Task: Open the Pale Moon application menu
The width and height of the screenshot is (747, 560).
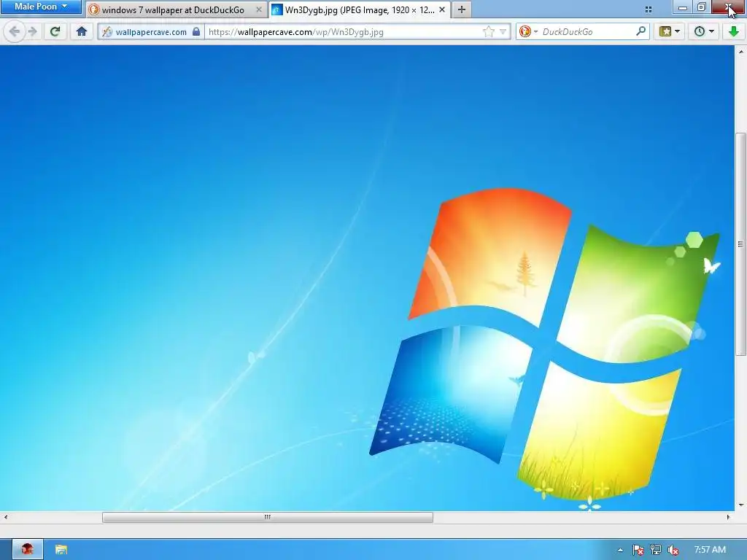Action: coord(41,7)
